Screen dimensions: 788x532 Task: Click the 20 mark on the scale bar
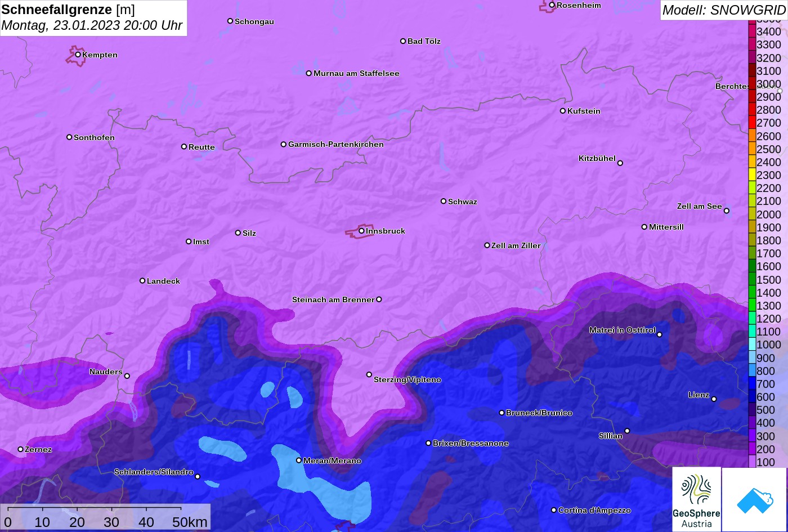(x=77, y=522)
